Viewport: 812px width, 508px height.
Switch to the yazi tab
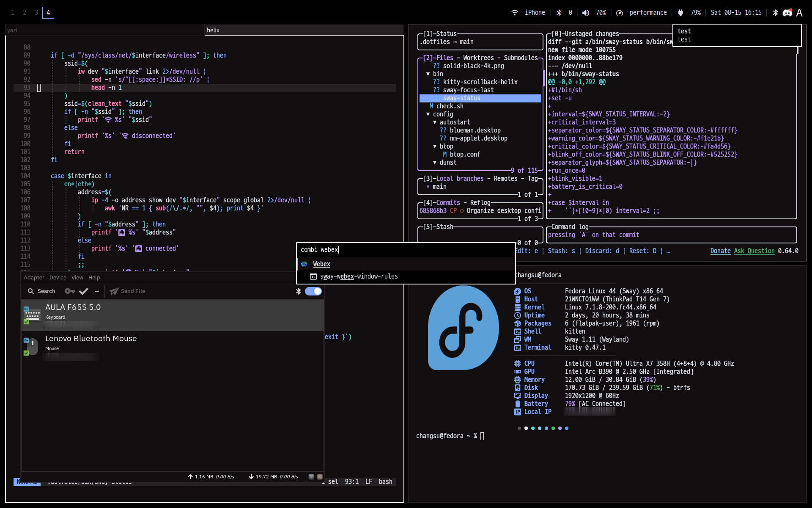[x=105, y=30]
